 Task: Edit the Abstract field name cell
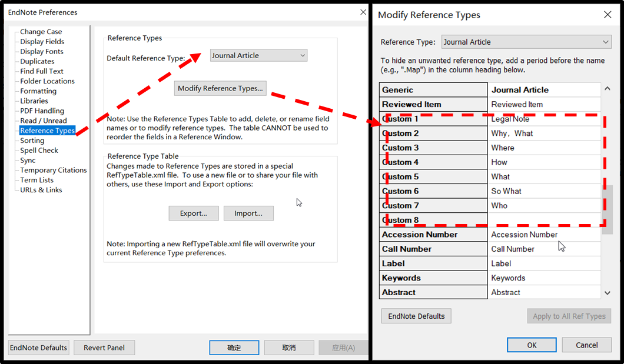pos(544,292)
